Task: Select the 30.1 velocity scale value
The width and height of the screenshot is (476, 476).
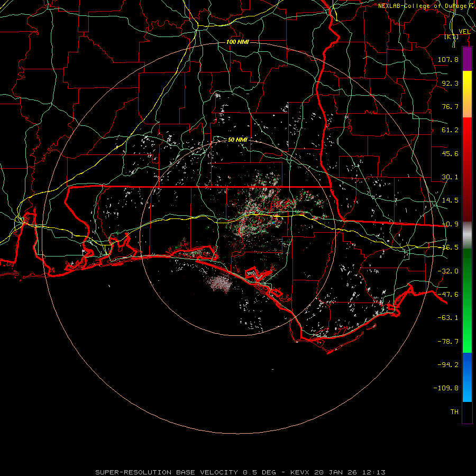Action: (450, 177)
